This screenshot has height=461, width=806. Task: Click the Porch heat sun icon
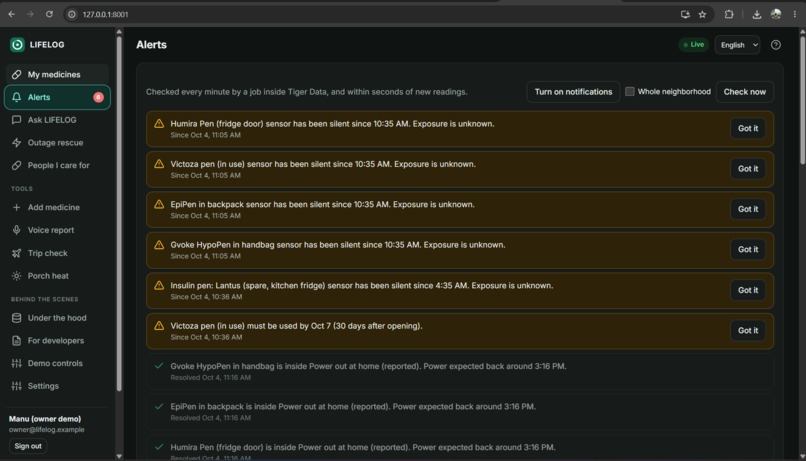click(16, 275)
